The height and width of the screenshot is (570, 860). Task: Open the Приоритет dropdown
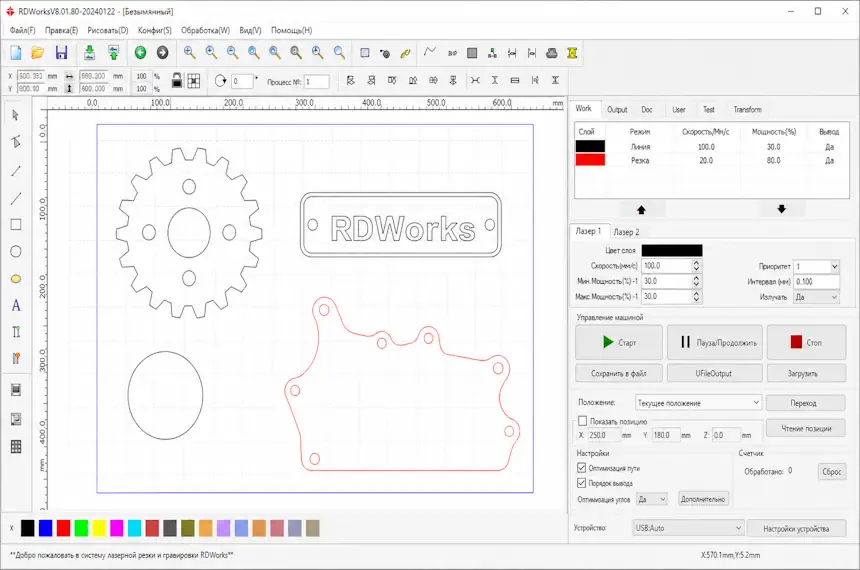[x=817, y=266]
